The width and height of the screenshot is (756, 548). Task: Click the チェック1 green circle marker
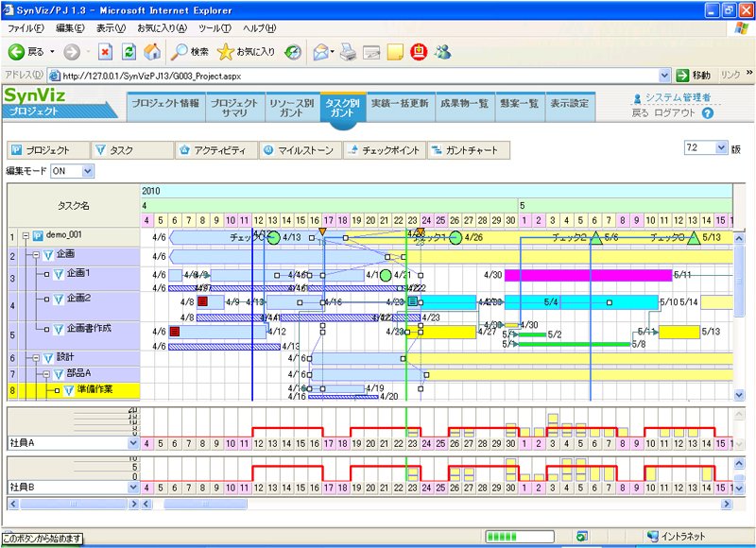click(x=455, y=237)
